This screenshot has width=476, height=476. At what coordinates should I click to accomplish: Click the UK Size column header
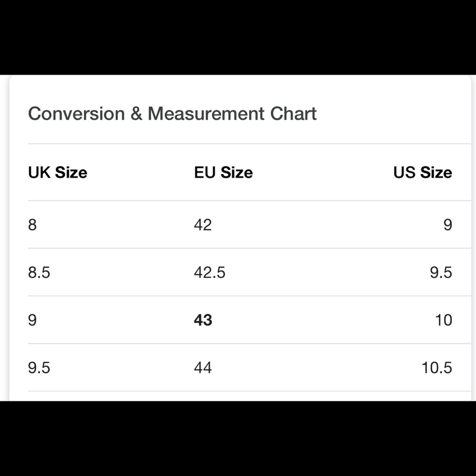coord(58,172)
